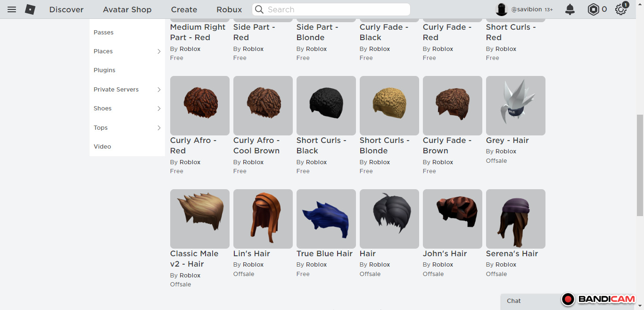Open True Blue Hair item link
The width and height of the screenshot is (644, 310).
[x=324, y=253]
